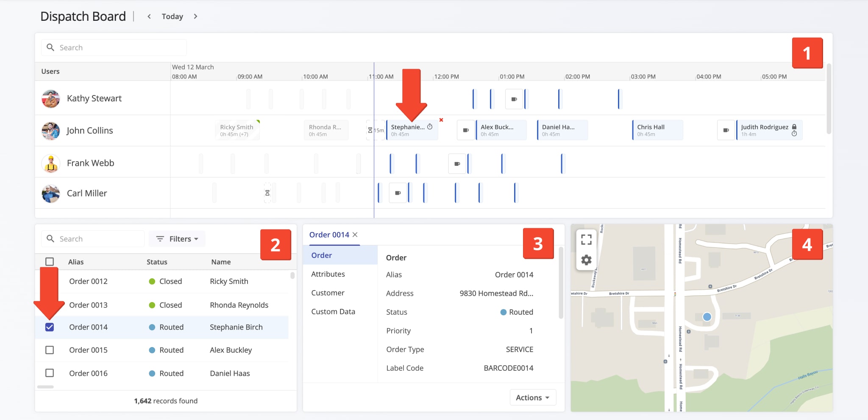Click the magnifier icon in top search
Image resolution: width=868 pixels, height=420 pixels.
(x=50, y=48)
